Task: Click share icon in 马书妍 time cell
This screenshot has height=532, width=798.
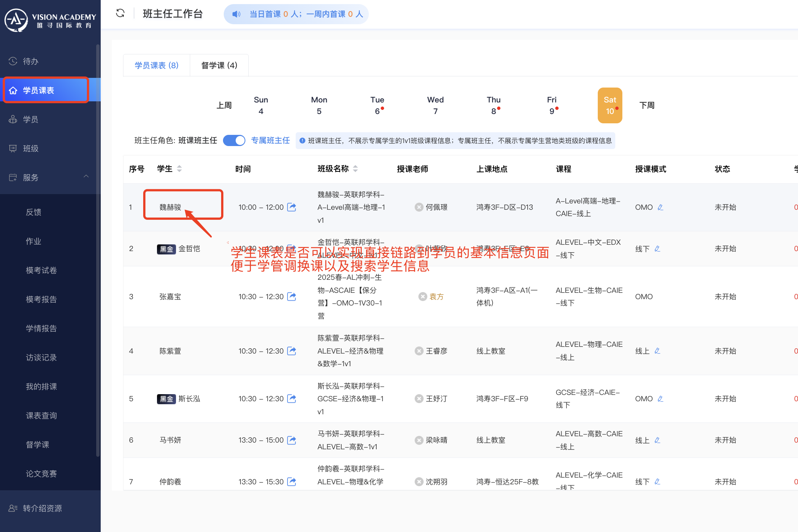Action: (x=292, y=440)
